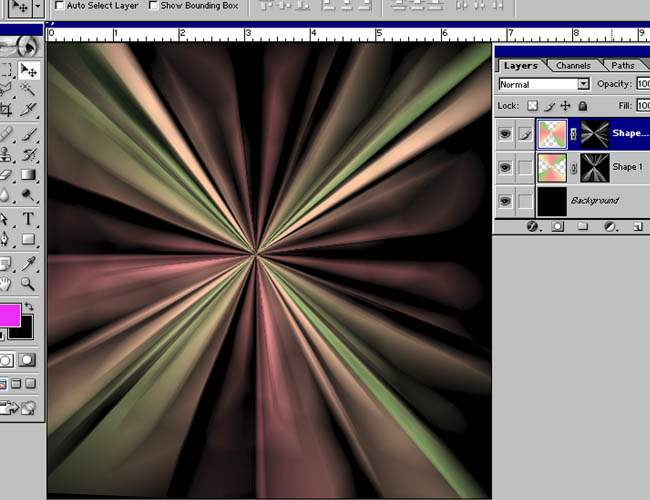Add a layer style from Layers panel bottom
This screenshot has height=500, width=650.
pos(532,226)
